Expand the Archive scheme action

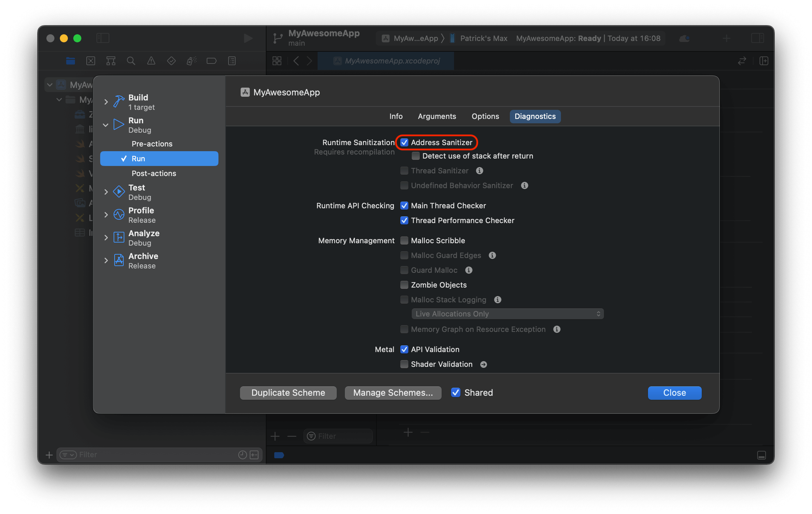click(x=106, y=261)
